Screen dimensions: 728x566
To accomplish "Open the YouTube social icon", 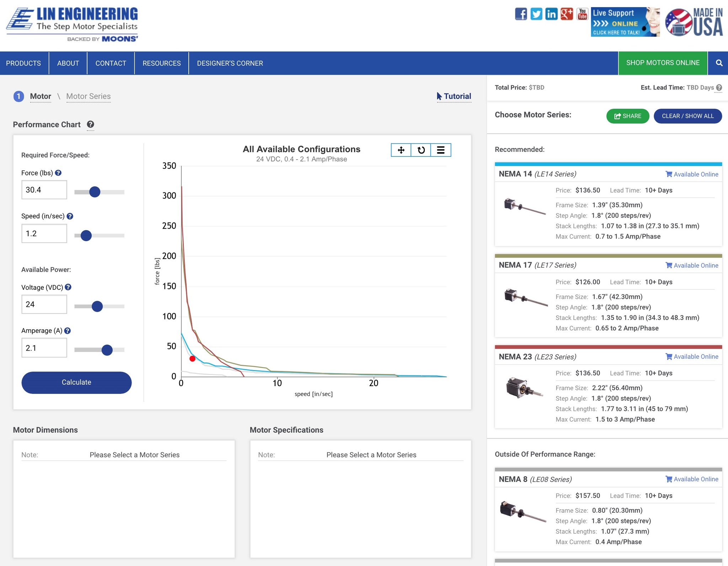I will (x=582, y=14).
